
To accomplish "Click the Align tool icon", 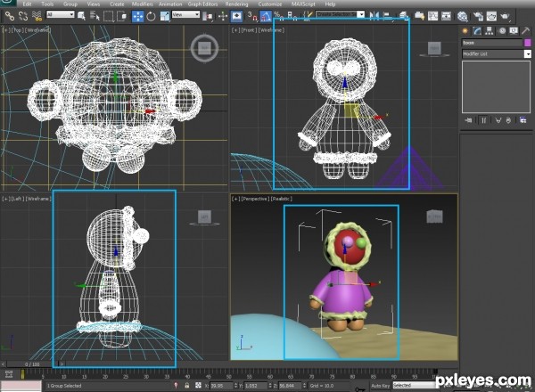I will click(387, 16).
